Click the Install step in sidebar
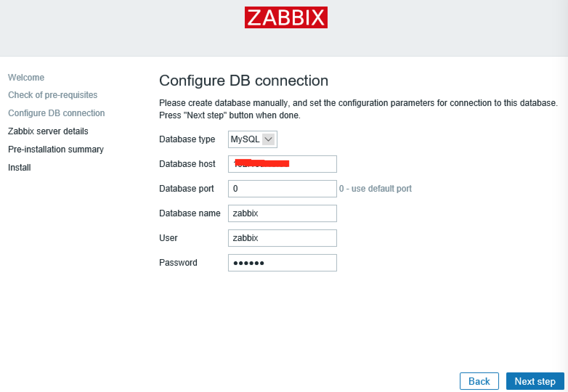Screen dimensions: 568x392 [x=19, y=168]
